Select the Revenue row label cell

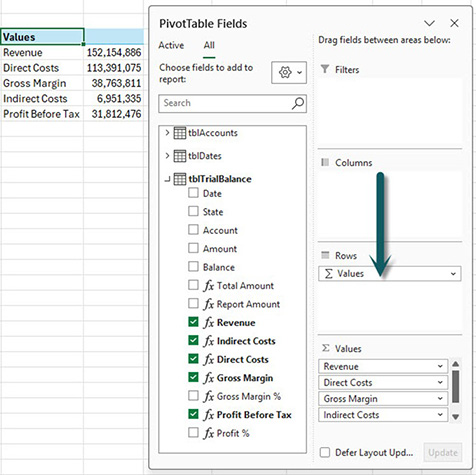[x=42, y=52]
